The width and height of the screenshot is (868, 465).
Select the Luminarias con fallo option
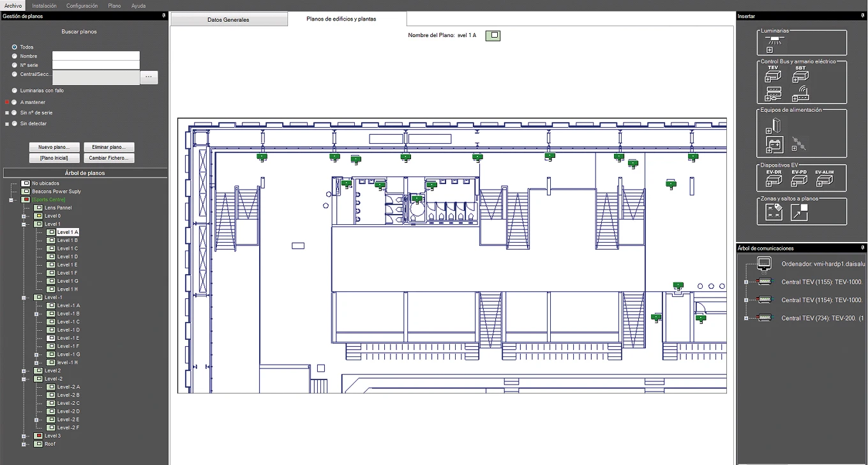(x=14, y=91)
